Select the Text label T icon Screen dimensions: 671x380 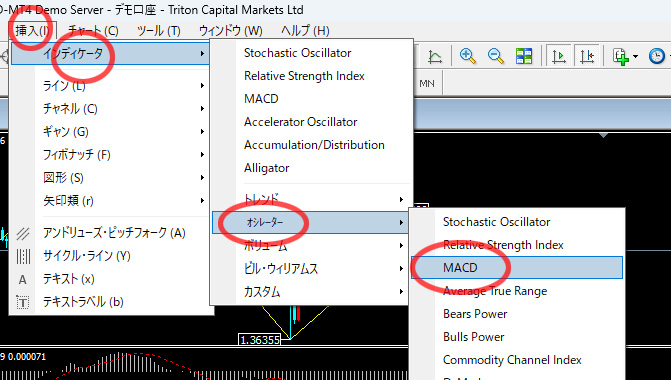point(23,303)
